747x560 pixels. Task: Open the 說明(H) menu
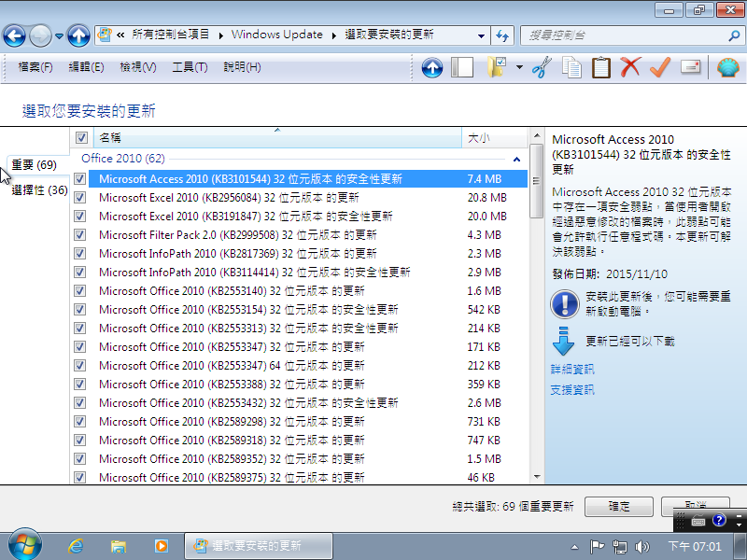pyautogui.click(x=242, y=67)
